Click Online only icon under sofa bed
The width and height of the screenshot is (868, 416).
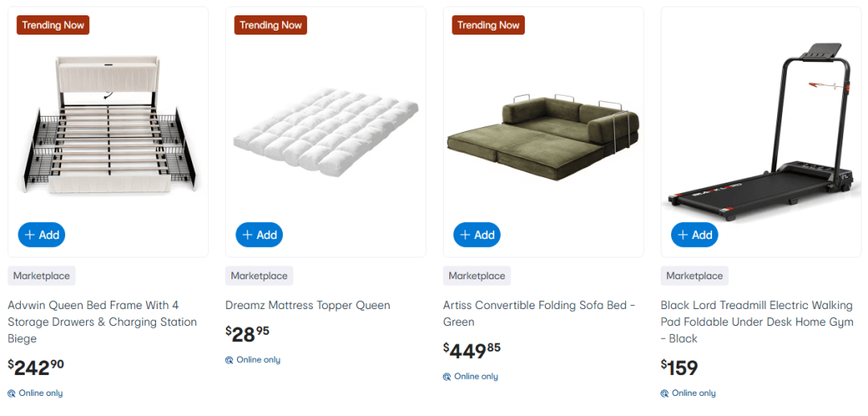coord(447,377)
